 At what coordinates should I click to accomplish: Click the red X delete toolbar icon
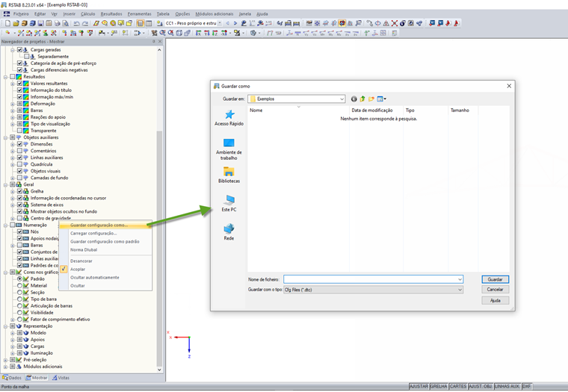coord(394,23)
